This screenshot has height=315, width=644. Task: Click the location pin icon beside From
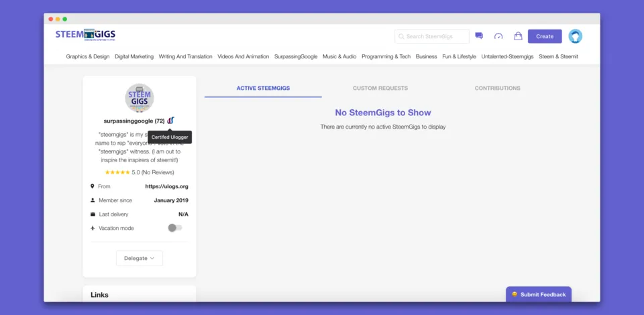click(93, 186)
